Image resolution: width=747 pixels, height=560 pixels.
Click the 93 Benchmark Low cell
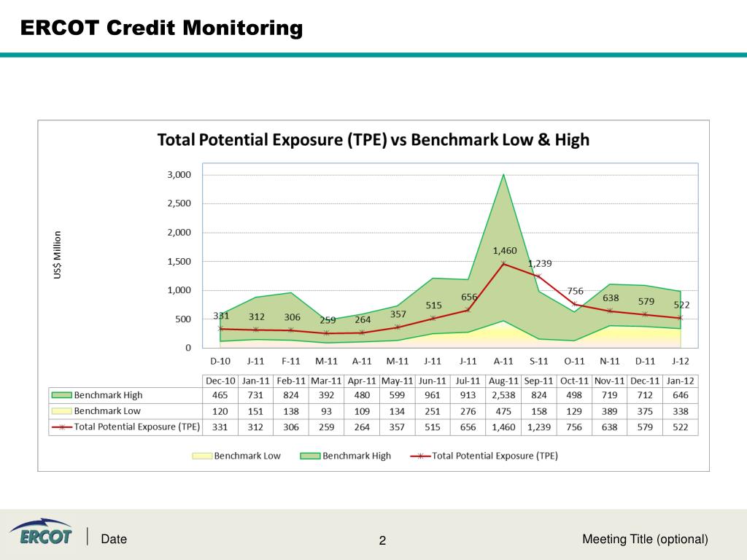coord(326,411)
